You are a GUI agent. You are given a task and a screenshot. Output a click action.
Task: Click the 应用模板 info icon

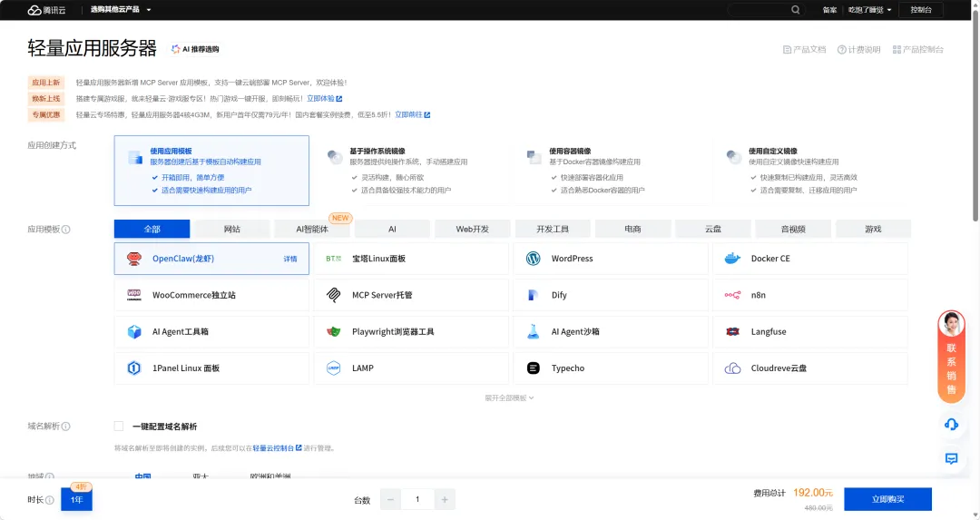(65, 230)
